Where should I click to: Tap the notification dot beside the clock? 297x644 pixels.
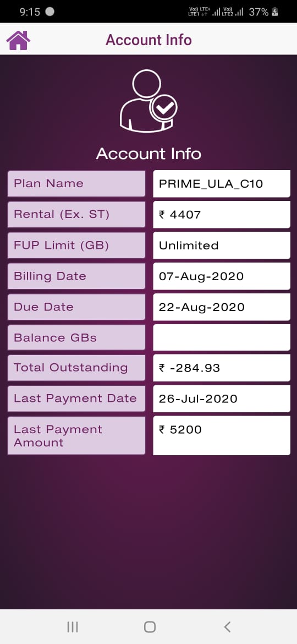[50, 12]
